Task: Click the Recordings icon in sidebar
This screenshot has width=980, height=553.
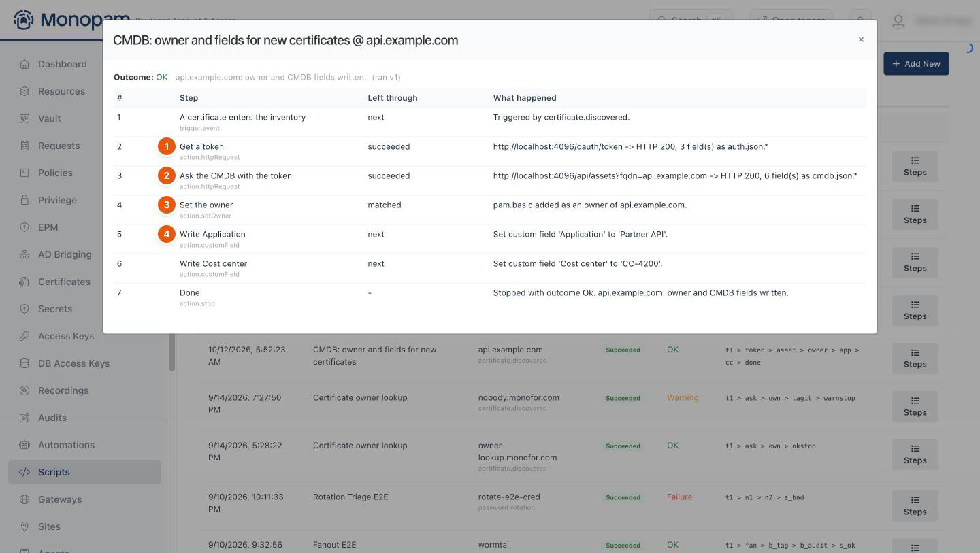Action: pos(24,390)
